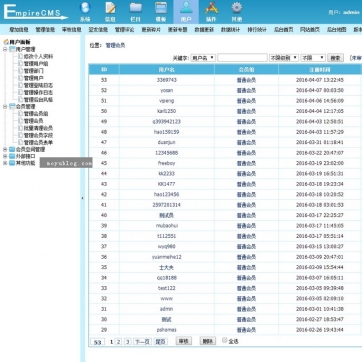Image resolution: width=362 pixels, height=362 pixels.
Task: Collapse the left sidebar with splitter arrow
Action: pos(82,198)
